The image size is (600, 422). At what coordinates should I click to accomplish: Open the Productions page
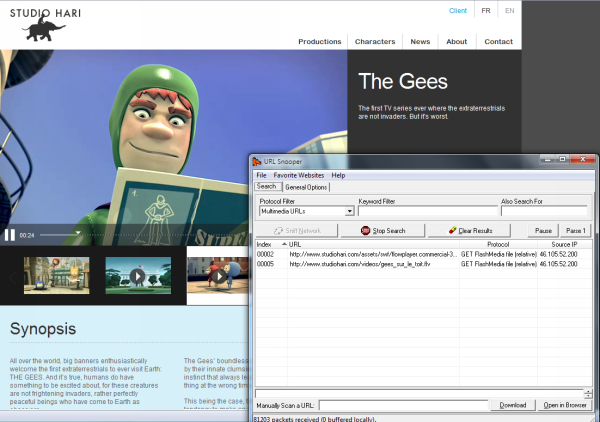tap(320, 41)
